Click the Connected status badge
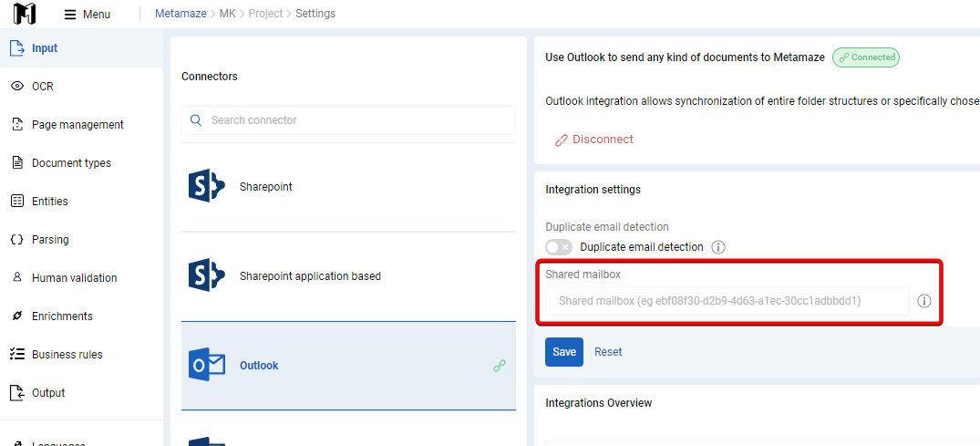Viewport: 980px width, 446px height. (x=866, y=57)
